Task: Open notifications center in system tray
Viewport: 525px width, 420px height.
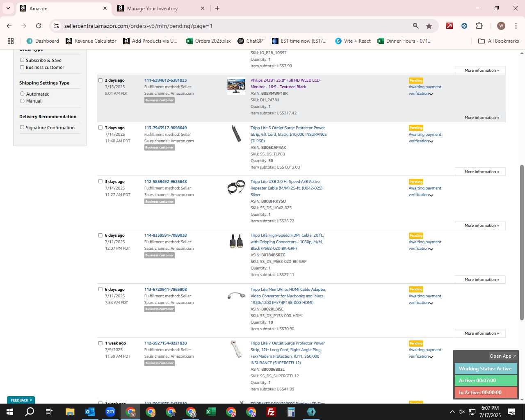Action: click(511, 412)
